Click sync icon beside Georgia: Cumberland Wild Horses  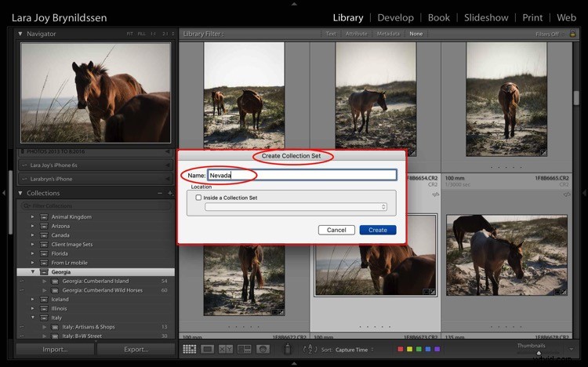tap(21, 290)
